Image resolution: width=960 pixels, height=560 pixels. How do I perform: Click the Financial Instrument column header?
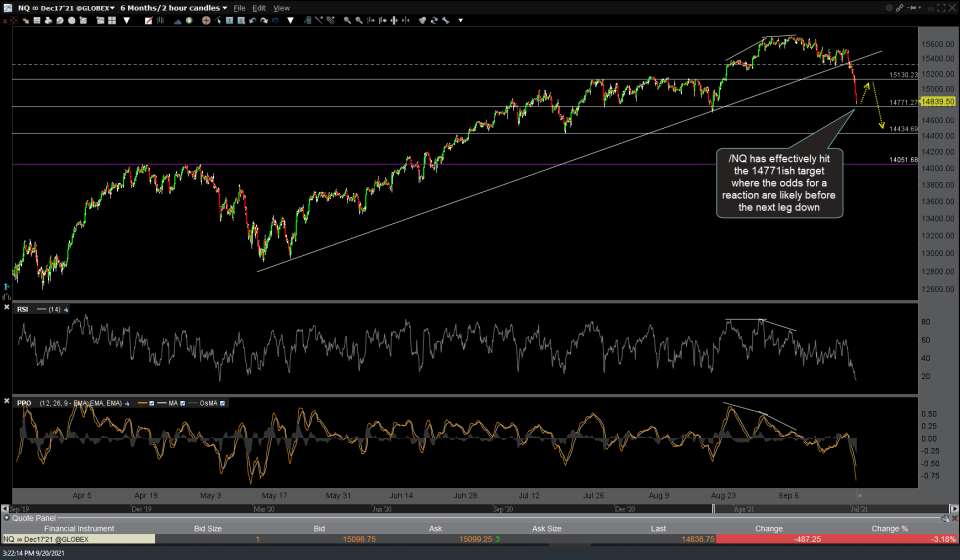pyautogui.click(x=79, y=529)
